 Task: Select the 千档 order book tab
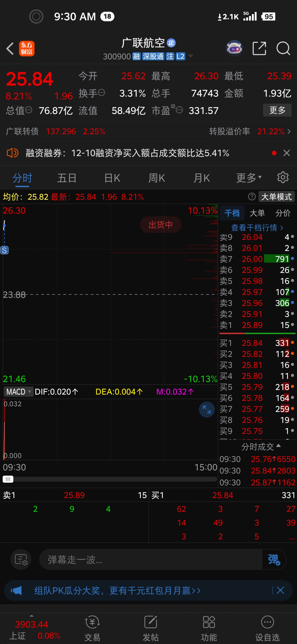coord(232,213)
